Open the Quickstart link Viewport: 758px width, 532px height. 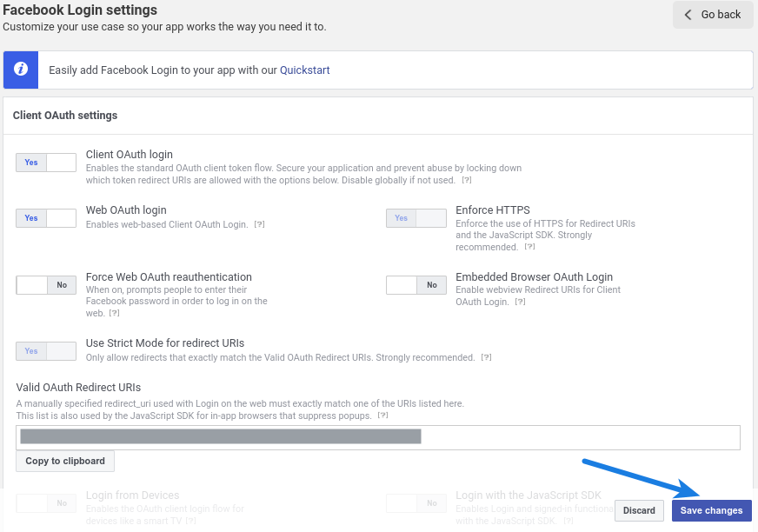(304, 70)
